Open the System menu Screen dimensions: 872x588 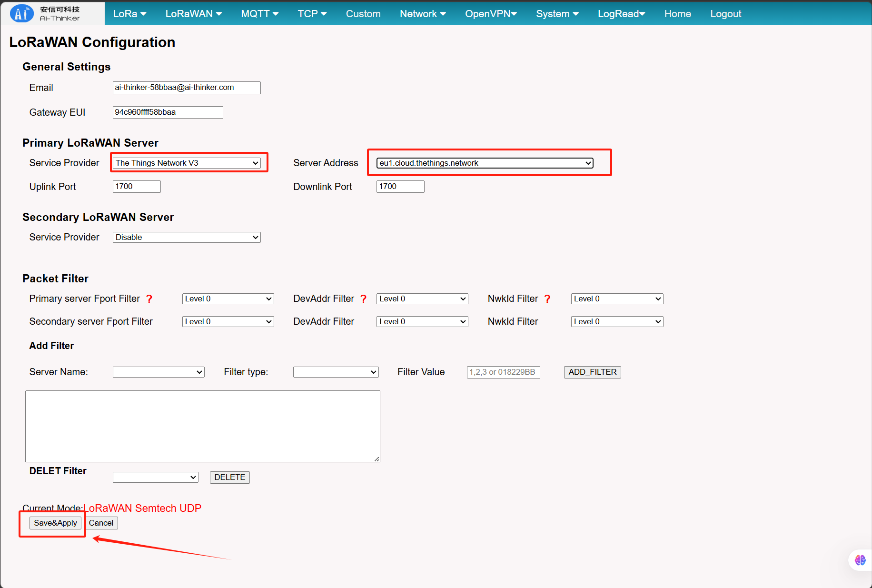pyautogui.click(x=557, y=14)
